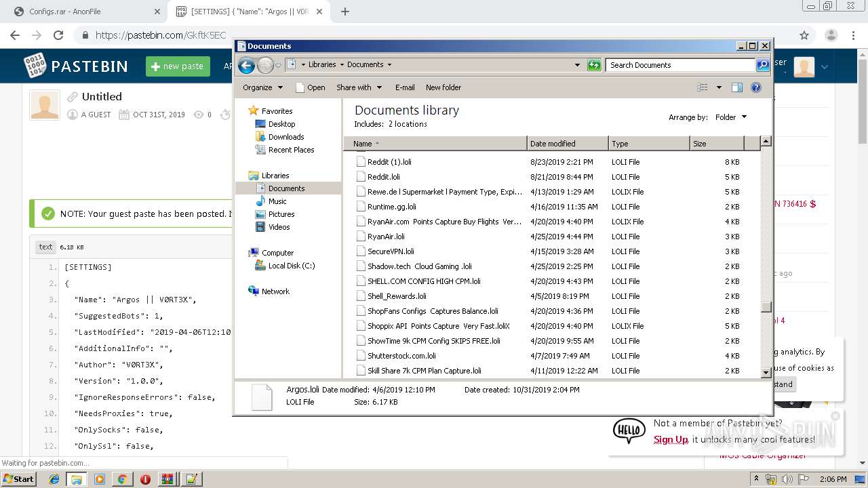The height and width of the screenshot is (488, 868).
Task: Select Shell_Rewards.loli file row
Action: [x=551, y=296]
